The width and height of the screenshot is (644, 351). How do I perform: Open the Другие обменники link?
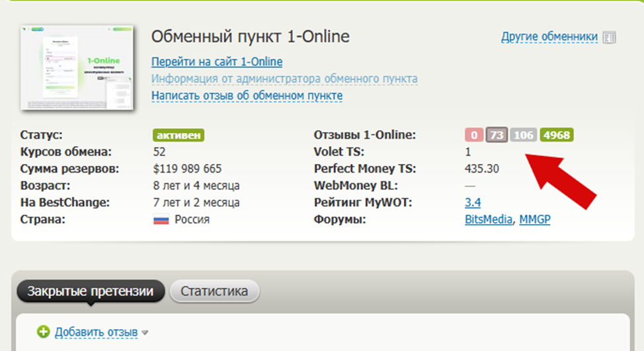(x=549, y=36)
